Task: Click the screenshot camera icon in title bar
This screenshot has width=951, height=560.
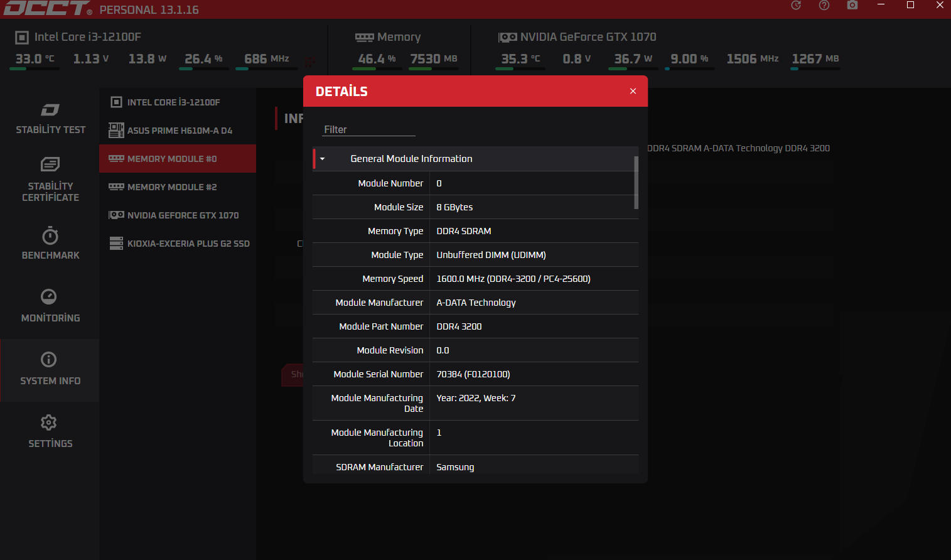Action: pos(852,5)
